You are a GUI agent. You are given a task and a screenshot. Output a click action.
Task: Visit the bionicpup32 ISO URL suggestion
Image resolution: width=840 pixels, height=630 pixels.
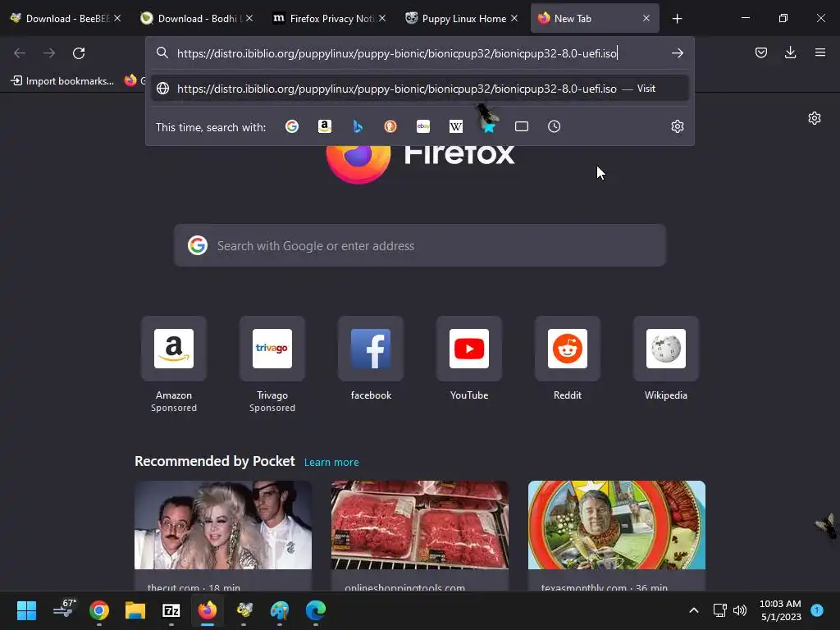tap(419, 89)
